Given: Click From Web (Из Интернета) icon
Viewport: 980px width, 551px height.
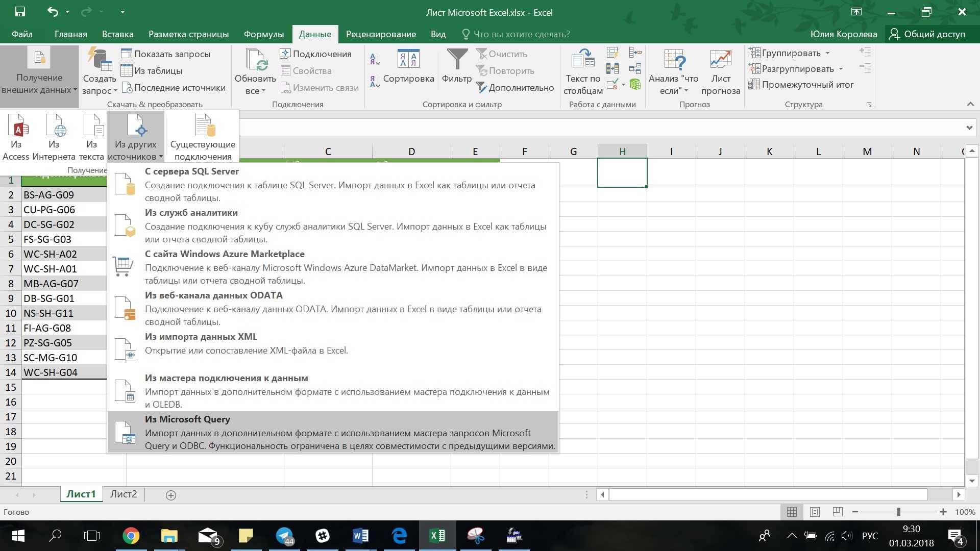Looking at the screenshot, I should [x=54, y=137].
